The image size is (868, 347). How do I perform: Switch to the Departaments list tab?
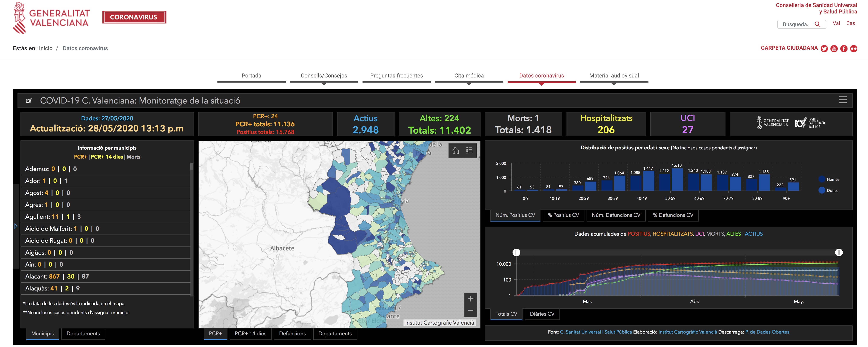[83, 334]
